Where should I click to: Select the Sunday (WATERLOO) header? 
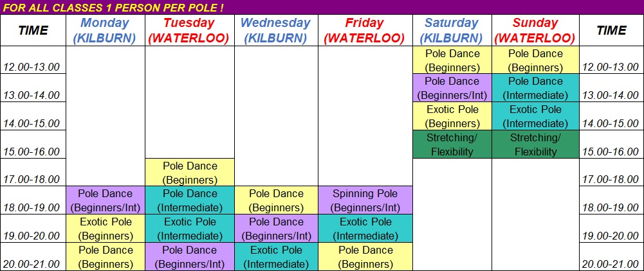click(x=535, y=30)
